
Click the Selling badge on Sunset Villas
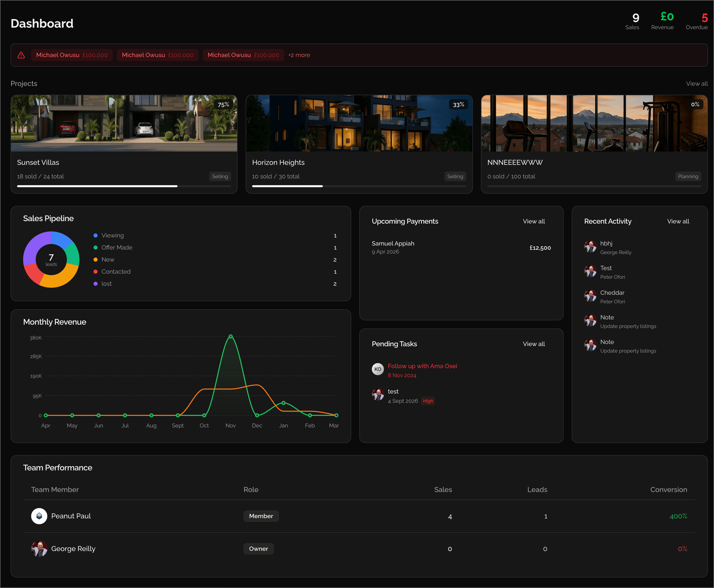[x=220, y=176]
